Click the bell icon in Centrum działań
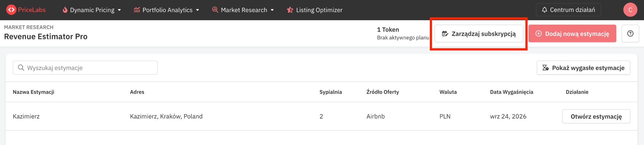This screenshot has width=644, height=145. (x=545, y=10)
